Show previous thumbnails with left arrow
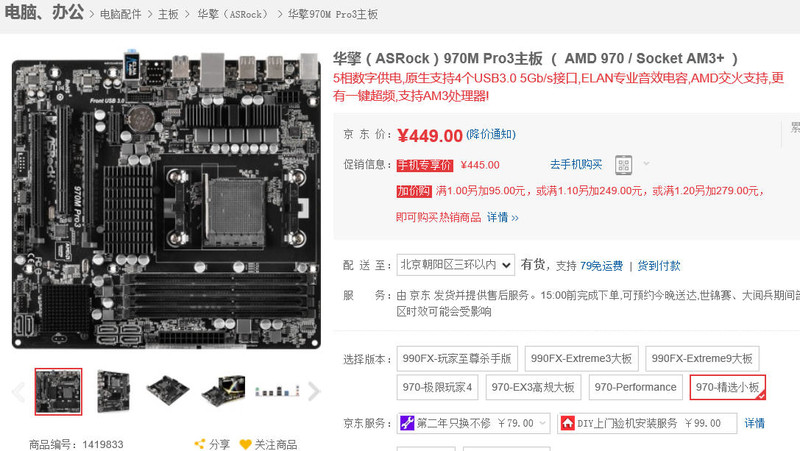 pos(19,392)
